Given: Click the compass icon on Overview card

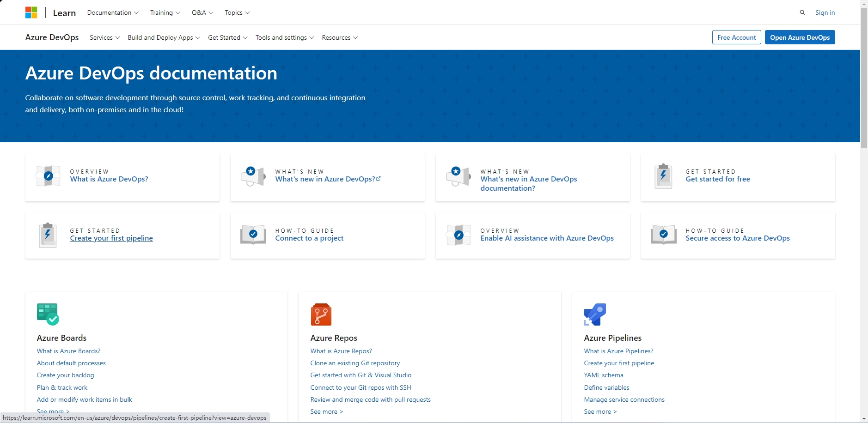Looking at the screenshot, I should [x=48, y=175].
